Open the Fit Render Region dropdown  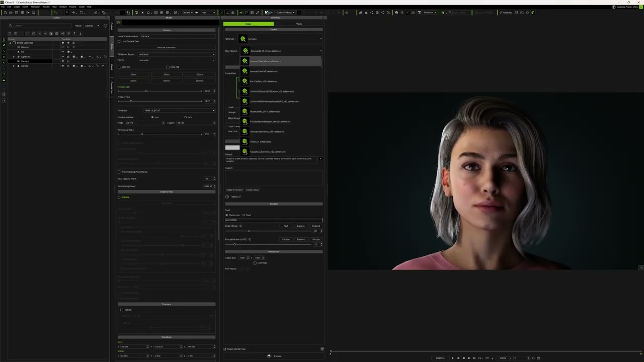click(x=176, y=54)
